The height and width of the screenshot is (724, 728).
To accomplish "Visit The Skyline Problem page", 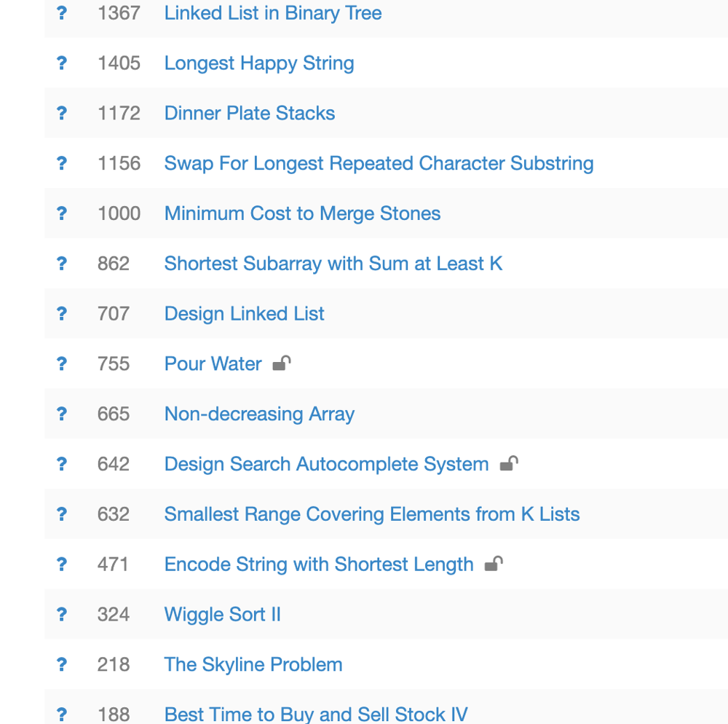I will 253,664.
